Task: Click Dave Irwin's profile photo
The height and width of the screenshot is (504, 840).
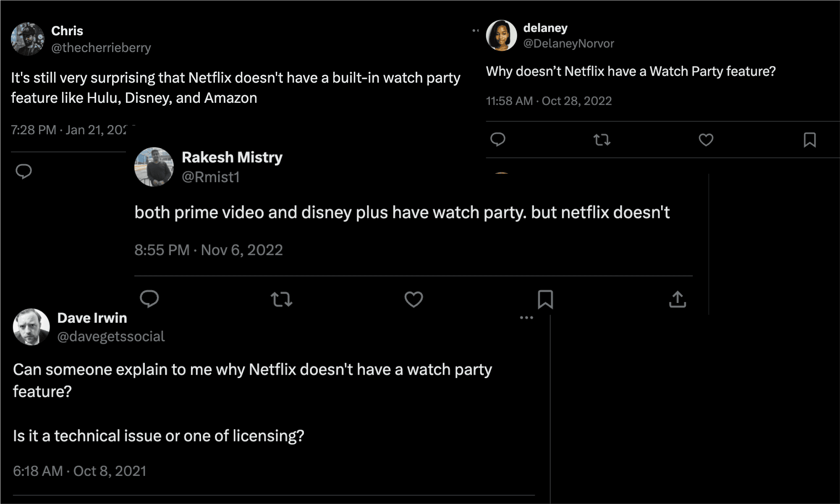Action: click(x=31, y=327)
